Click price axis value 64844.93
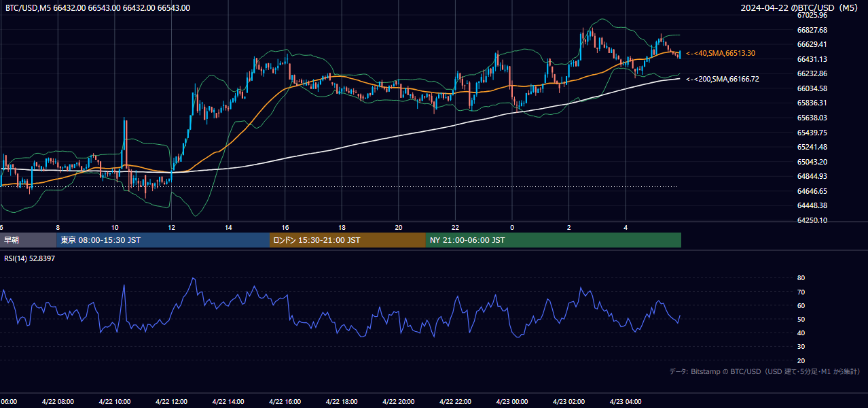The height and width of the screenshot is (408, 868). (812, 176)
